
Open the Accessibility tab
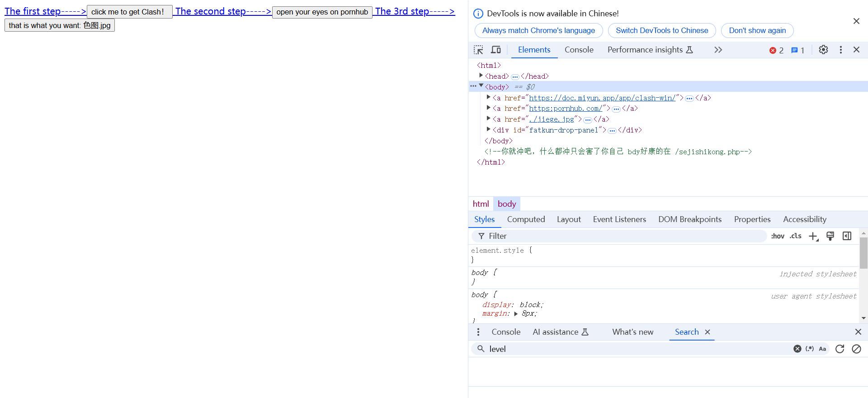tap(805, 219)
